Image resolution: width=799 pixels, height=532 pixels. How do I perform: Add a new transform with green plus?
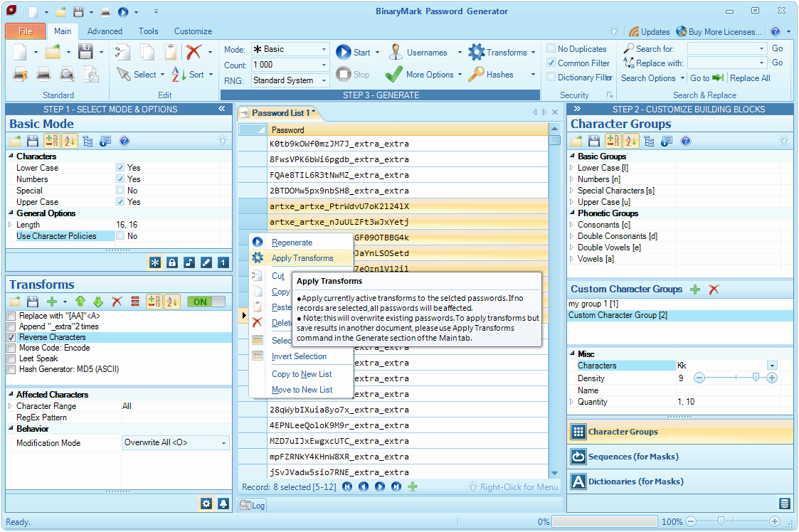tap(51, 302)
